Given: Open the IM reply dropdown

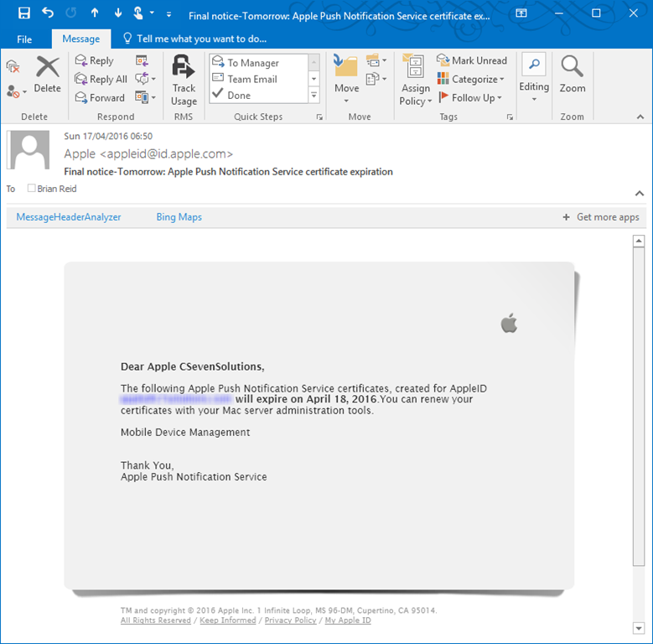Looking at the screenshot, I should tap(145, 78).
